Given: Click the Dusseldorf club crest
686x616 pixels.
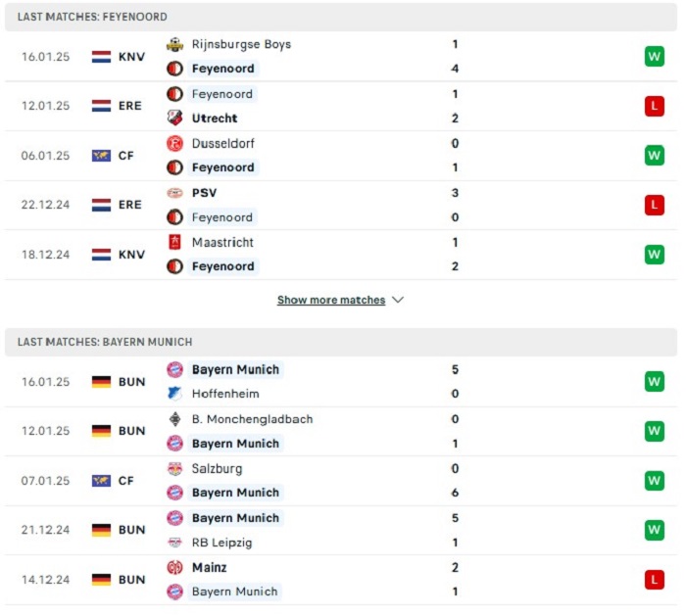Looking at the screenshot, I should [175, 143].
